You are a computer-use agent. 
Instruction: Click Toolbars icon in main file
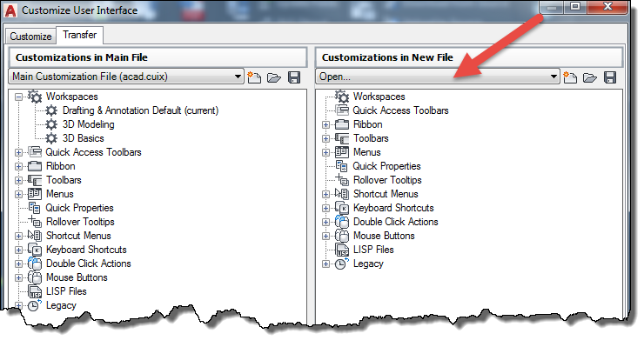tap(35, 180)
